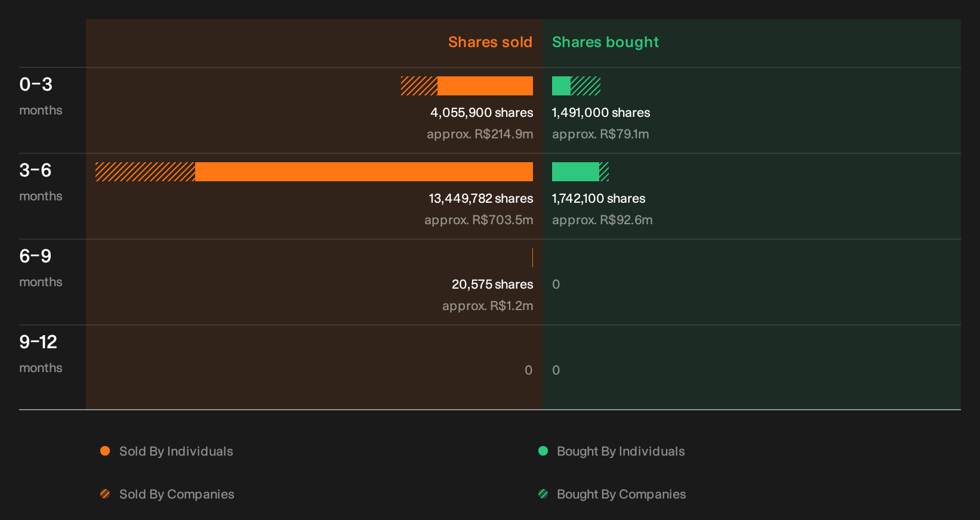Click the 'approx. R$79.1m' bought amount
This screenshot has height=520, width=980.
(x=600, y=134)
